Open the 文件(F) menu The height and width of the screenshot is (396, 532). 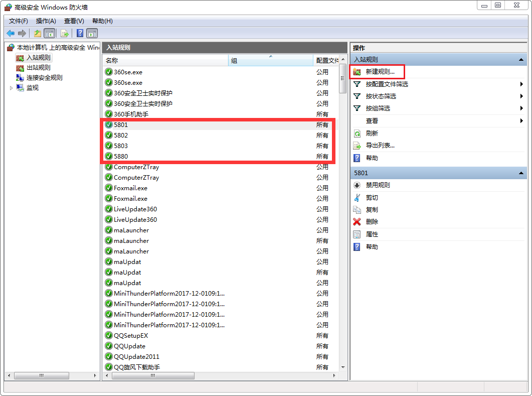pos(19,21)
